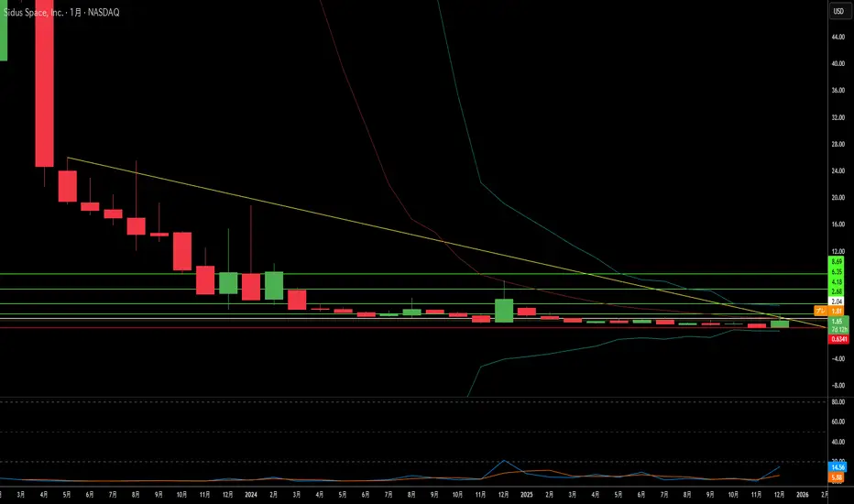This screenshot has width=854, height=504.
Task: Select the red horizontal support line
Action: coord(413,327)
